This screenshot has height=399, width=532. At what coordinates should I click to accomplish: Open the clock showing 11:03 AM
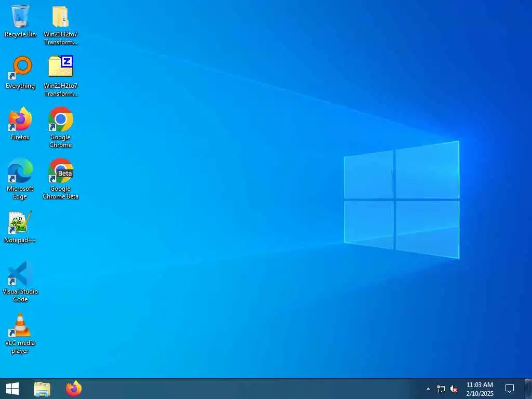(480, 389)
